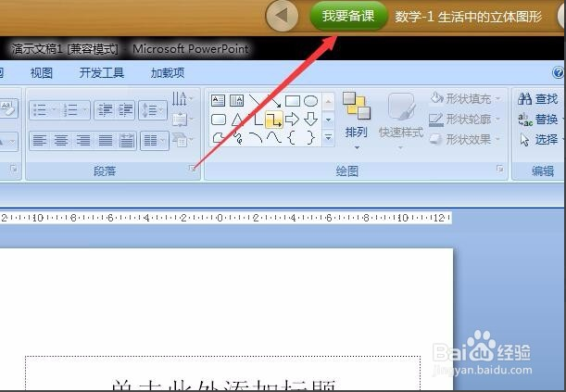Screen dimensions: 566x392
Task: Select the rectangle shape
Action: pyautogui.click(x=293, y=101)
